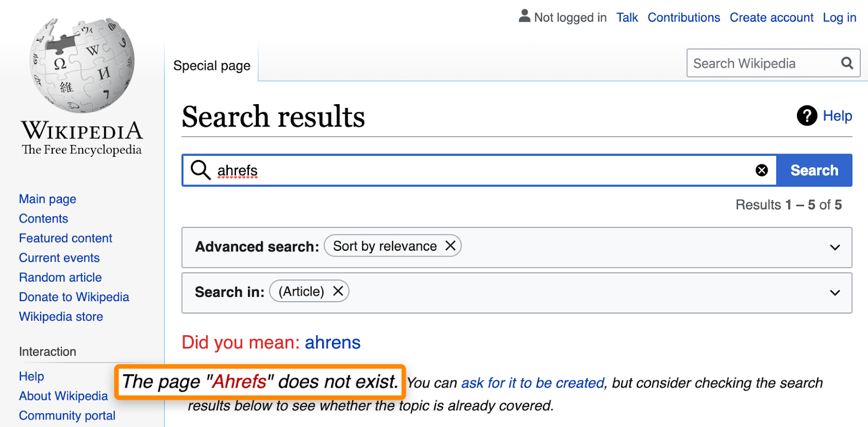Viewport: 868px width, 427px height.
Task: Expand the Search in options
Action: coord(834,292)
